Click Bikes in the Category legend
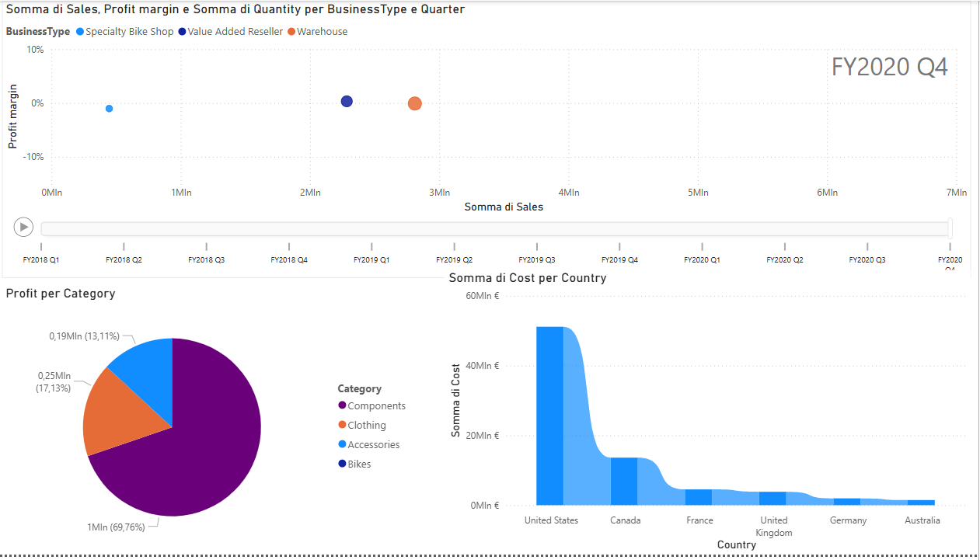Image resolution: width=980 pixels, height=560 pixels. [x=359, y=464]
